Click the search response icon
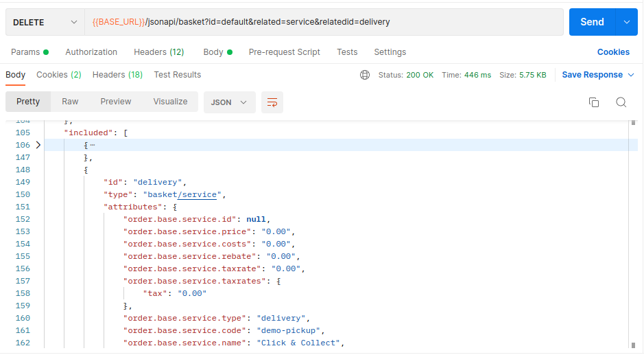644x355 pixels. (x=621, y=102)
